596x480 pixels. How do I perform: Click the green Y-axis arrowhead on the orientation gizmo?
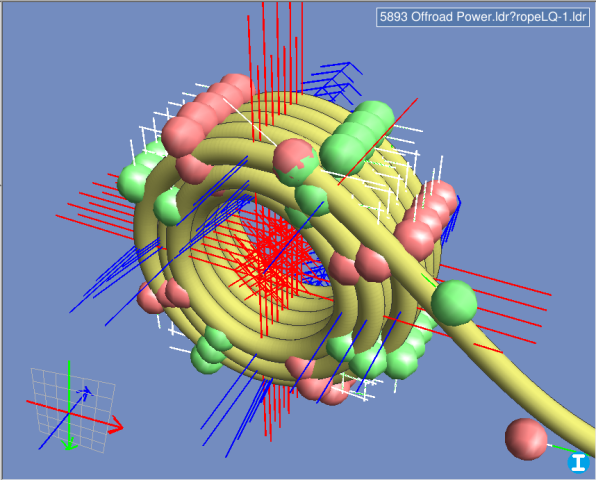(70, 445)
